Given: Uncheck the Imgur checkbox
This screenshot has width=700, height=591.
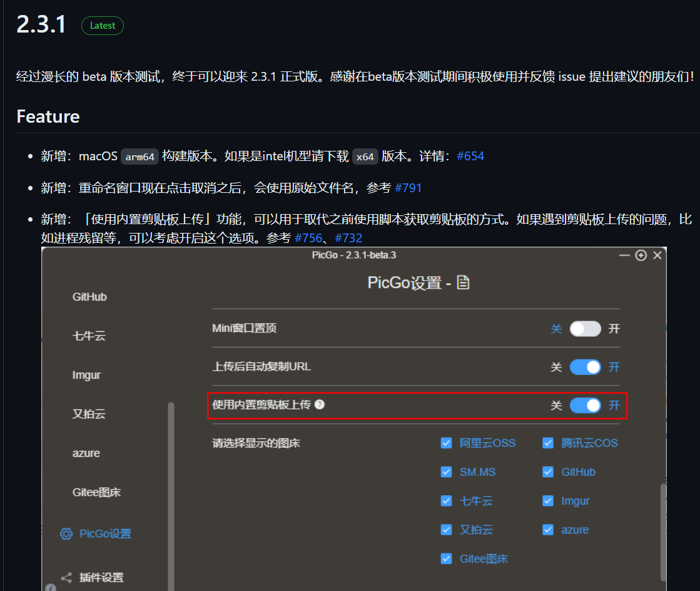Looking at the screenshot, I should [x=548, y=501].
